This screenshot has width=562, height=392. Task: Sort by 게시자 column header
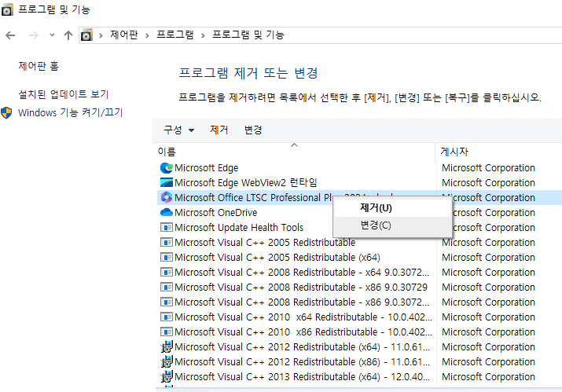454,152
